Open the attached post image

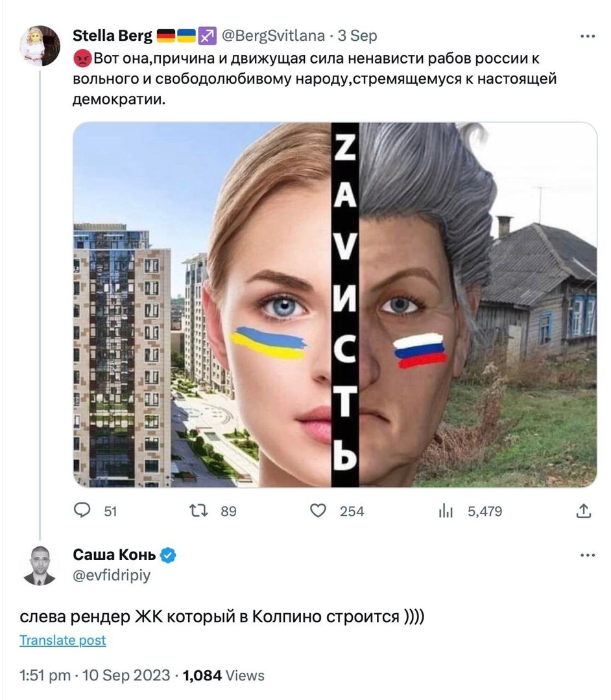[x=335, y=305]
